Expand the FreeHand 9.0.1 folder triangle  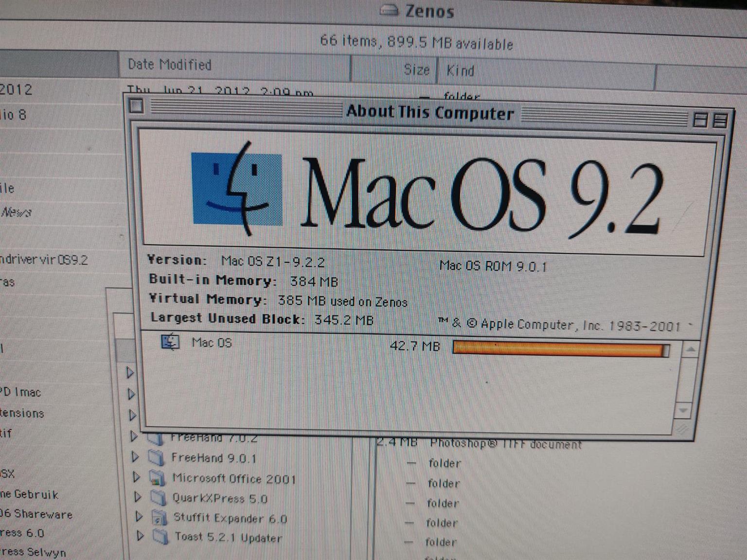point(135,457)
